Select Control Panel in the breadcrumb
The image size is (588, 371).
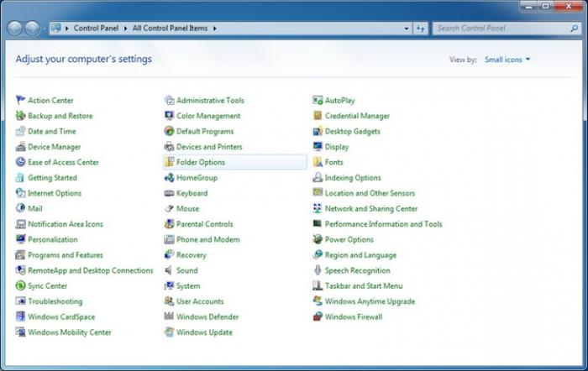(x=96, y=28)
